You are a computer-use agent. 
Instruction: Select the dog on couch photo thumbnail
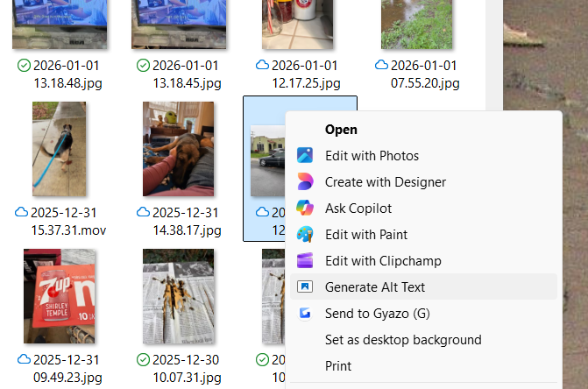(x=179, y=149)
